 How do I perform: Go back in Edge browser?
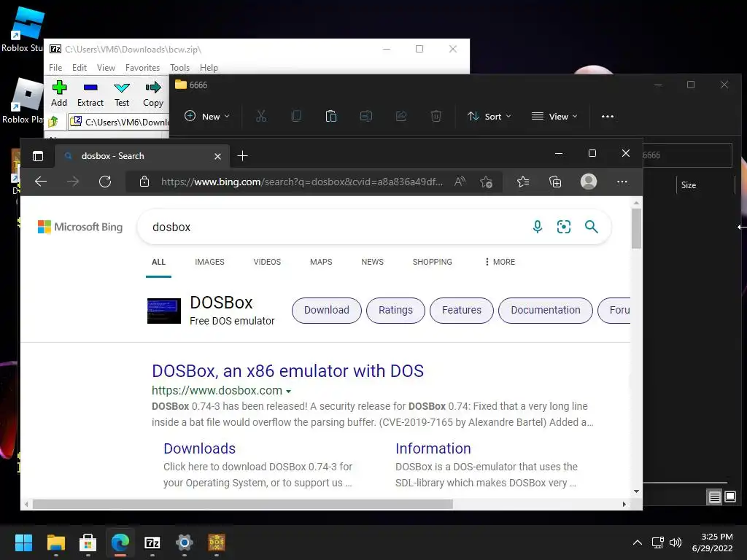[41, 182]
